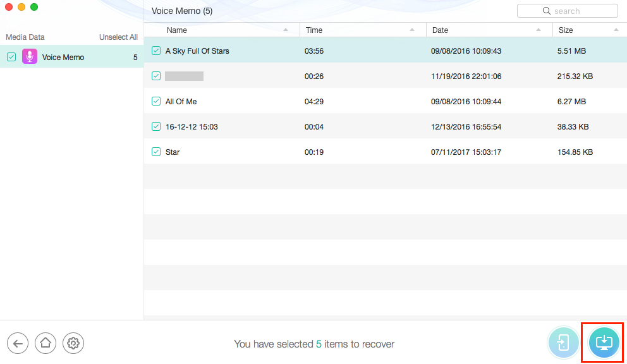Click the blurred name of 00:26 memo
Screen dimensions: 627x364
[184, 76]
